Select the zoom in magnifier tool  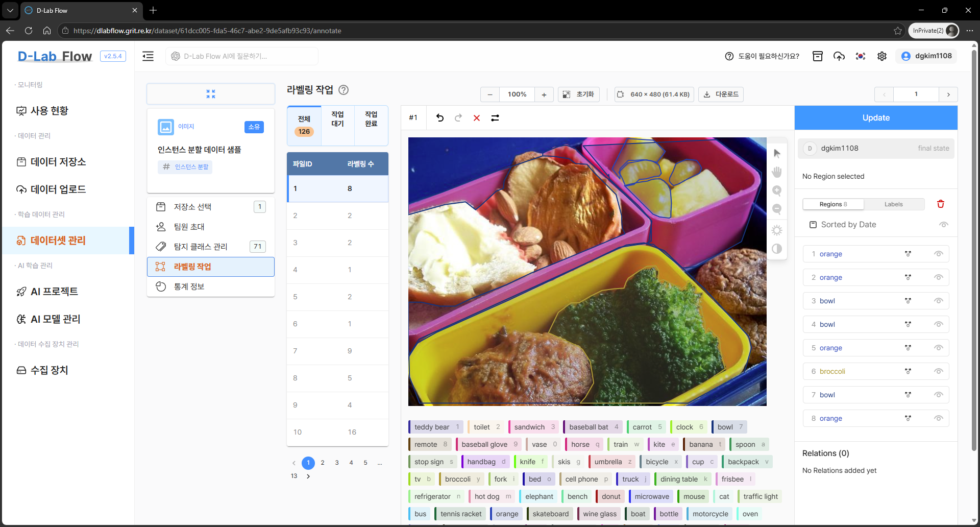coord(777,191)
